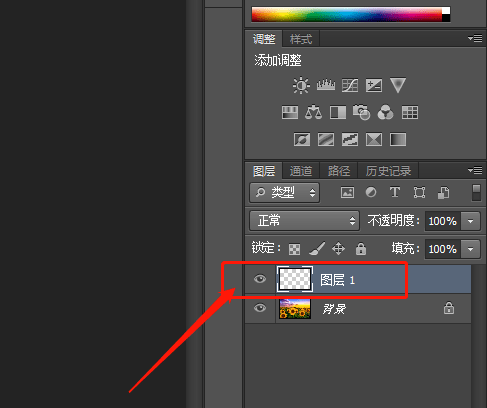Select the 背景 layer thumbnail
Screen dimensions: 487x408
(295, 309)
